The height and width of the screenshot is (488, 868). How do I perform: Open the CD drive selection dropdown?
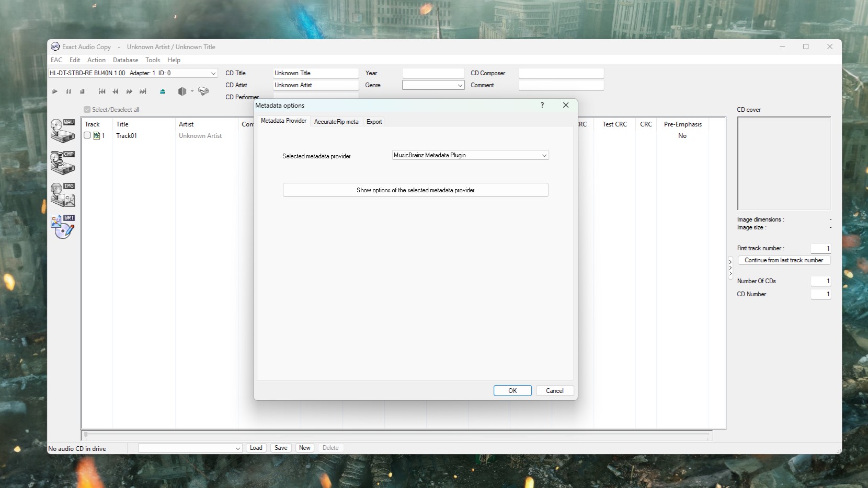click(x=213, y=73)
